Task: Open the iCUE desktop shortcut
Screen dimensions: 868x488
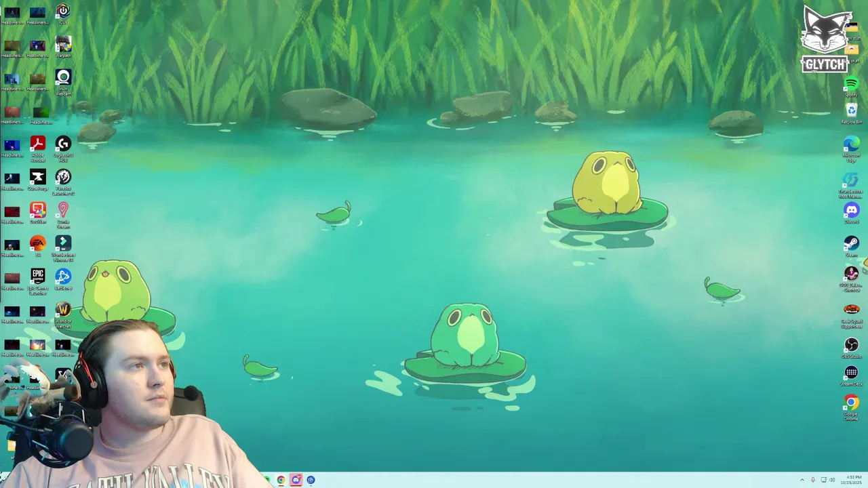Action: coord(63,14)
